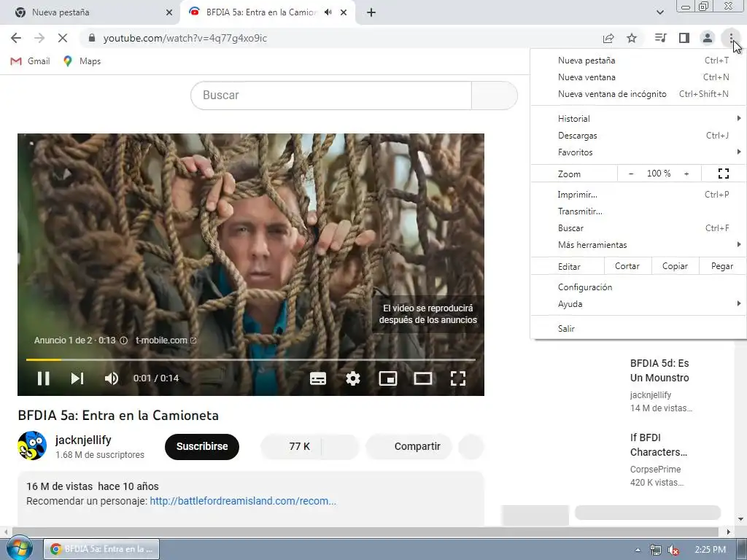The image size is (747, 560).
Task: Increase zoom with plus button
Action: (x=686, y=174)
